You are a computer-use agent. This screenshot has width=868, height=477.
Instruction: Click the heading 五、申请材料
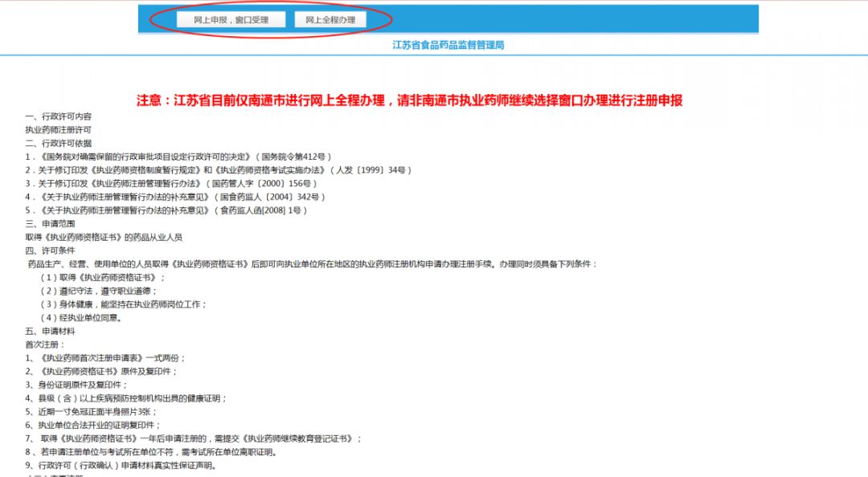pyautogui.click(x=50, y=331)
